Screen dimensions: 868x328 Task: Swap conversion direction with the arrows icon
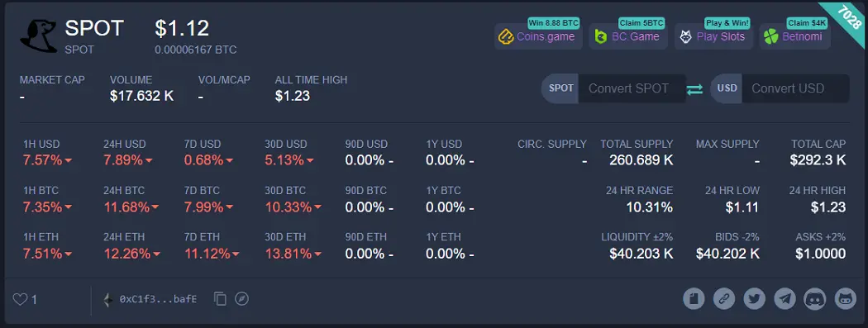click(694, 89)
